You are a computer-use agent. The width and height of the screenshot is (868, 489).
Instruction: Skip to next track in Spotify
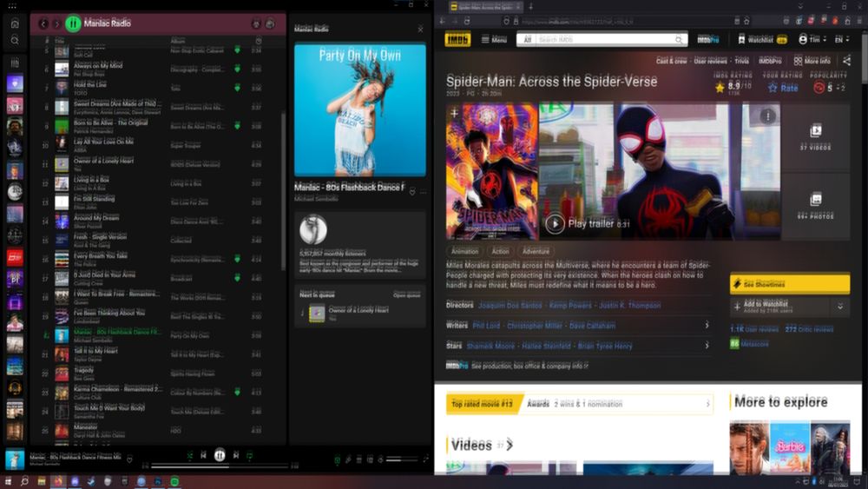click(x=236, y=455)
